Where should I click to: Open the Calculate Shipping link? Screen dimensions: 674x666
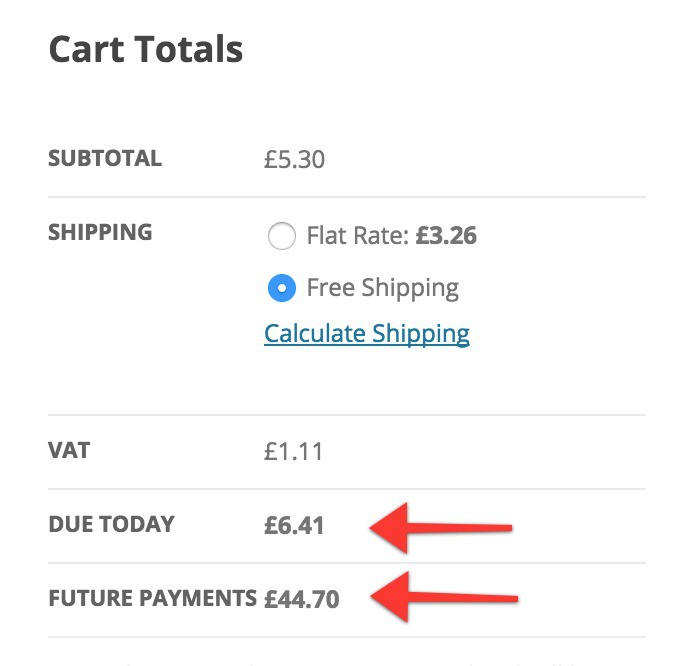click(x=366, y=333)
